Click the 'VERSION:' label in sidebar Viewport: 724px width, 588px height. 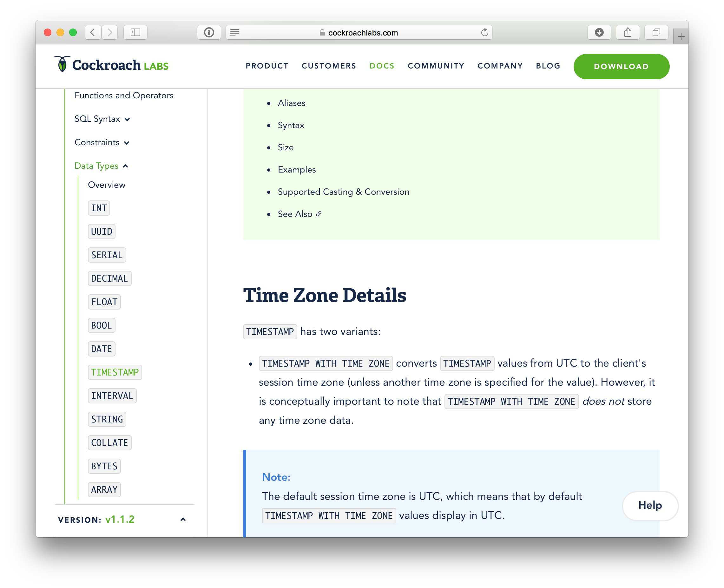pos(80,520)
